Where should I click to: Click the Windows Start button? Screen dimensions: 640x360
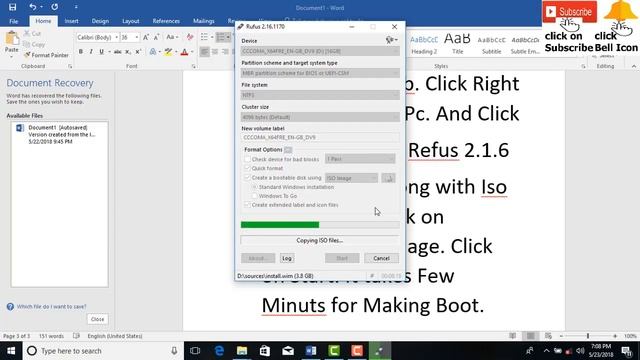(x=11, y=351)
